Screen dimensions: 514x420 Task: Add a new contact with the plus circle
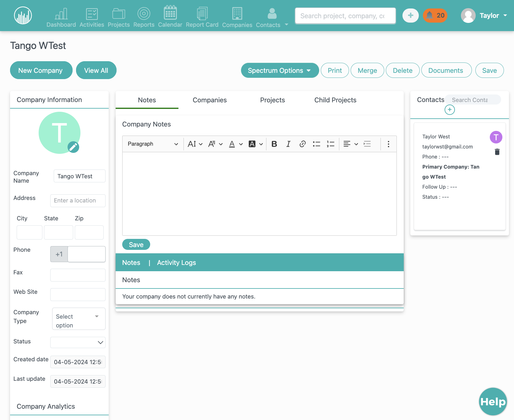point(450,110)
